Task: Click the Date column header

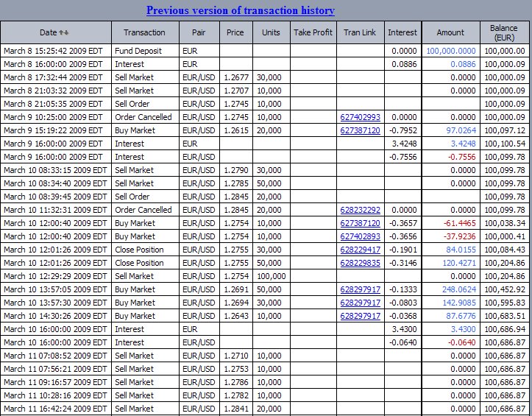Action: pos(56,32)
